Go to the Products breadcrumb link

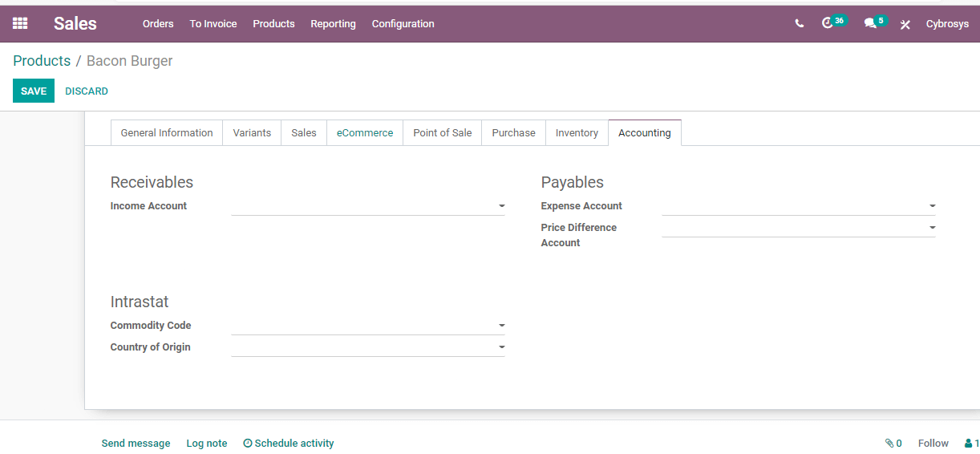pos(42,61)
